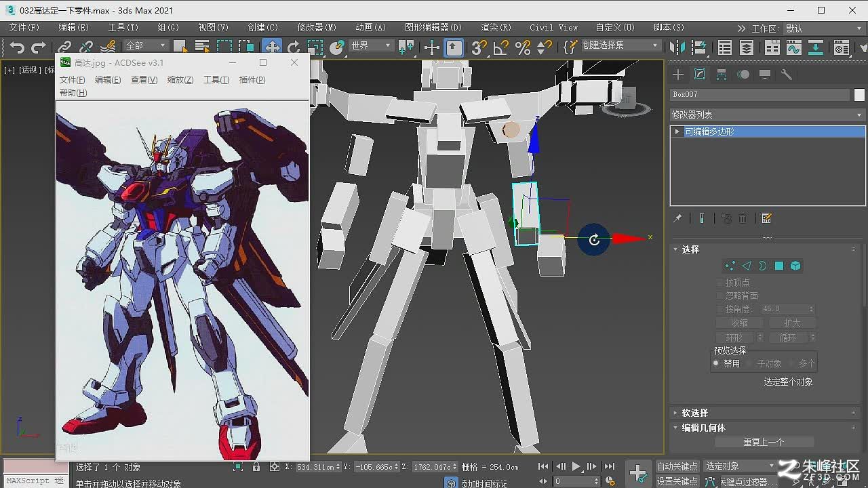The image size is (868, 488).
Task: Click the Create tab plus icon in command panel
Action: 678,75
